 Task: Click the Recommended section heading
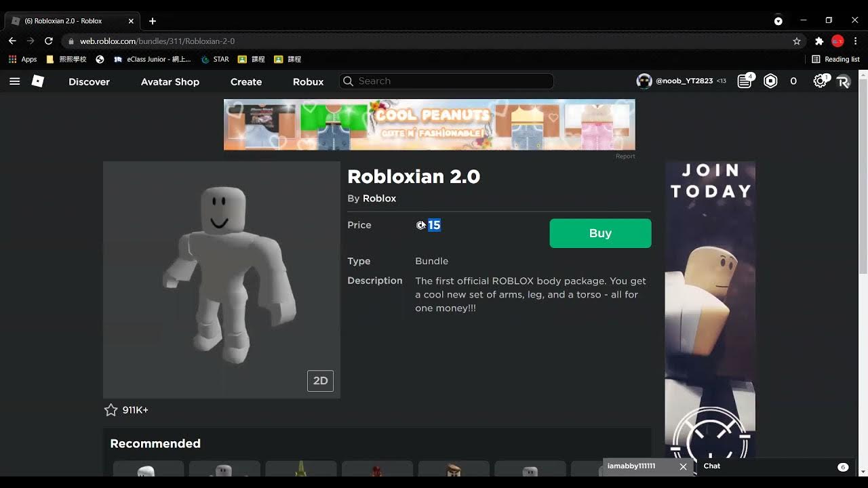155,443
